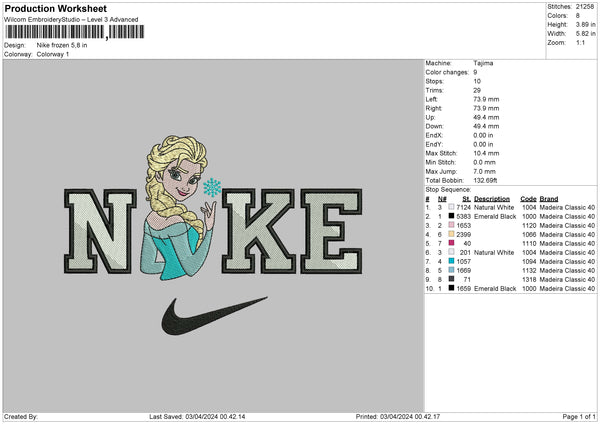Click the 'St.' column header
This screenshot has width=600, height=424.
click(x=466, y=199)
